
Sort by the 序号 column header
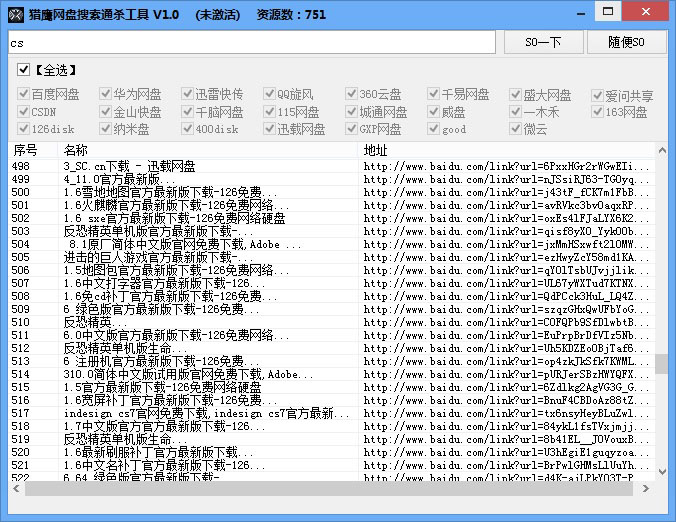coord(28,150)
